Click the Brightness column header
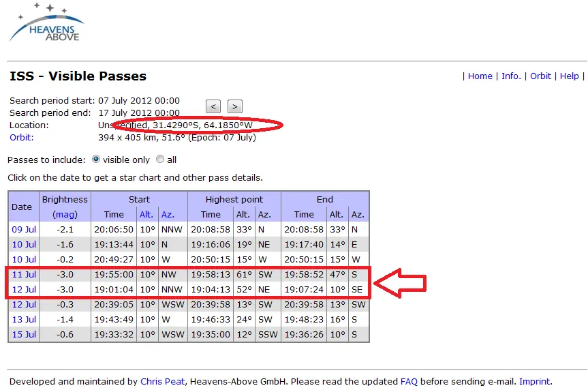This screenshot has width=588, height=390. tap(65, 199)
